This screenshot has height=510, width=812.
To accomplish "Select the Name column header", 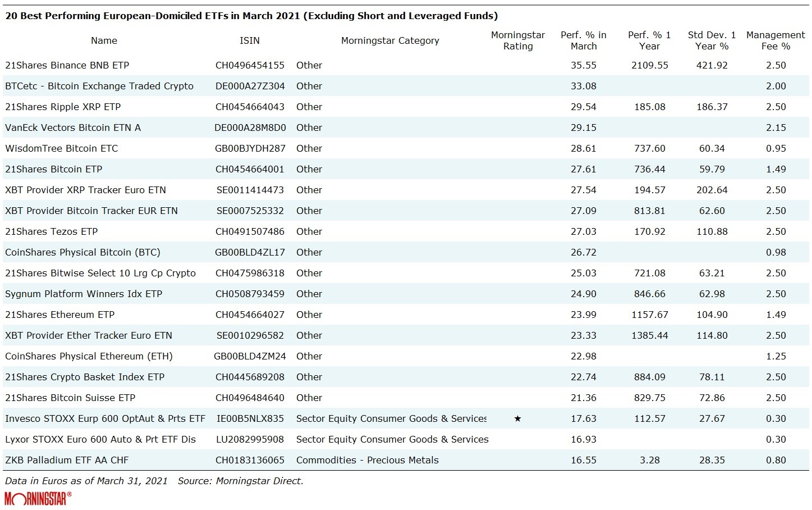I will pyautogui.click(x=104, y=40).
